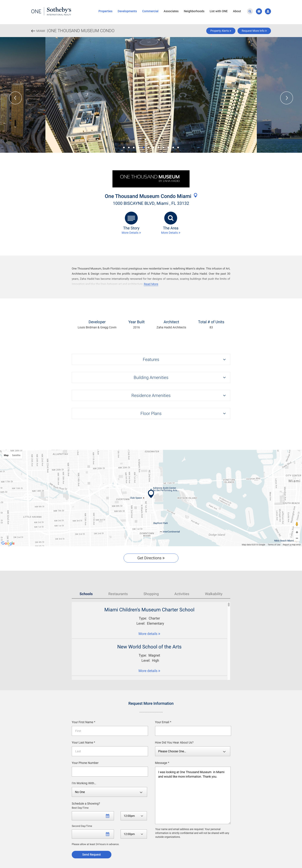The height and width of the screenshot is (868, 302).
Task: Open calendar icon for Best Day field
Action: click(x=108, y=816)
